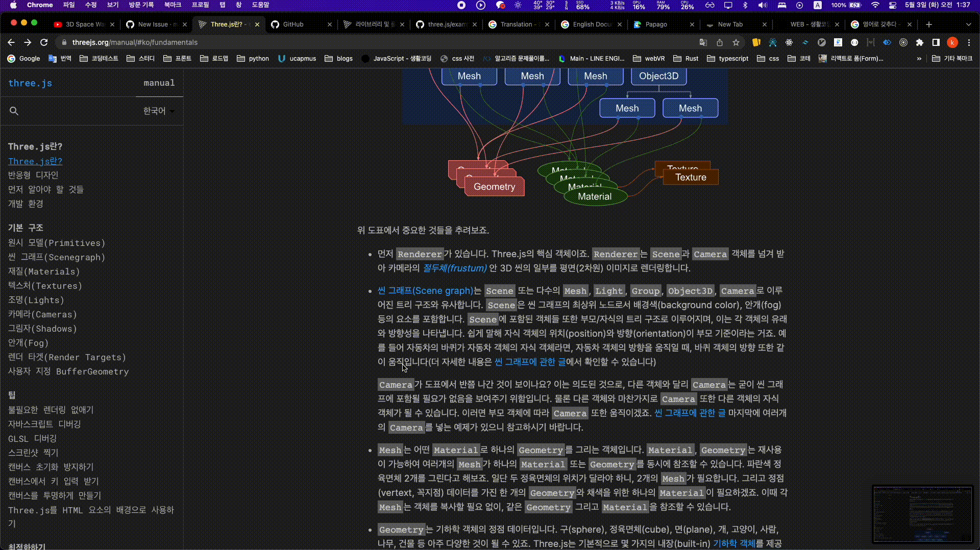Click the search magnifier in the three.js sidebar

[14, 111]
